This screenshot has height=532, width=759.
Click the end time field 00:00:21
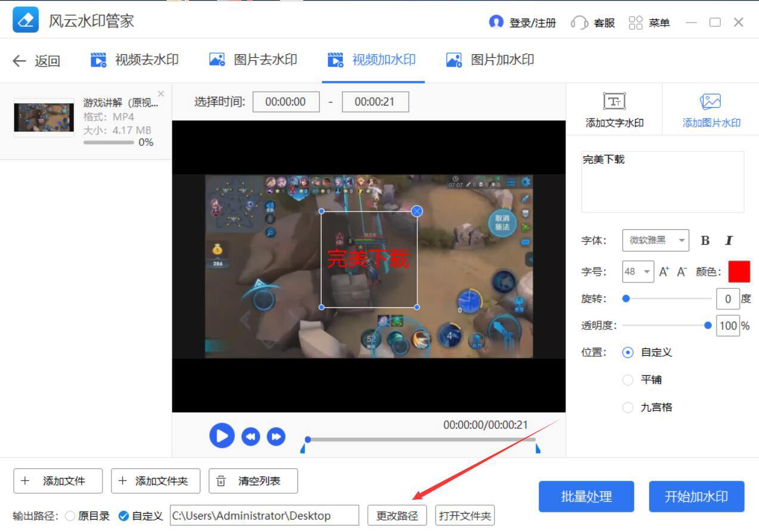[x=375, y=102]
